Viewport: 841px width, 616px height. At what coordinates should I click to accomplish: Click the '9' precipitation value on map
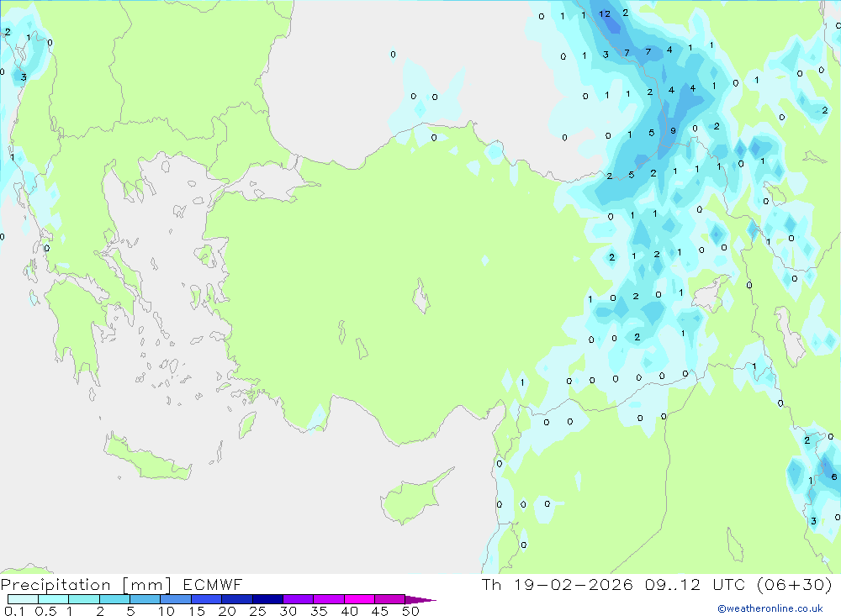(673, 131)
